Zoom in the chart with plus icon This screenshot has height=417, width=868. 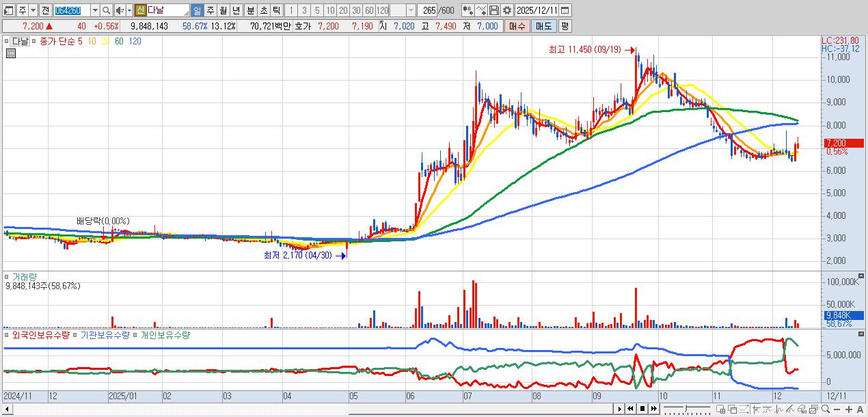point(849,409)
